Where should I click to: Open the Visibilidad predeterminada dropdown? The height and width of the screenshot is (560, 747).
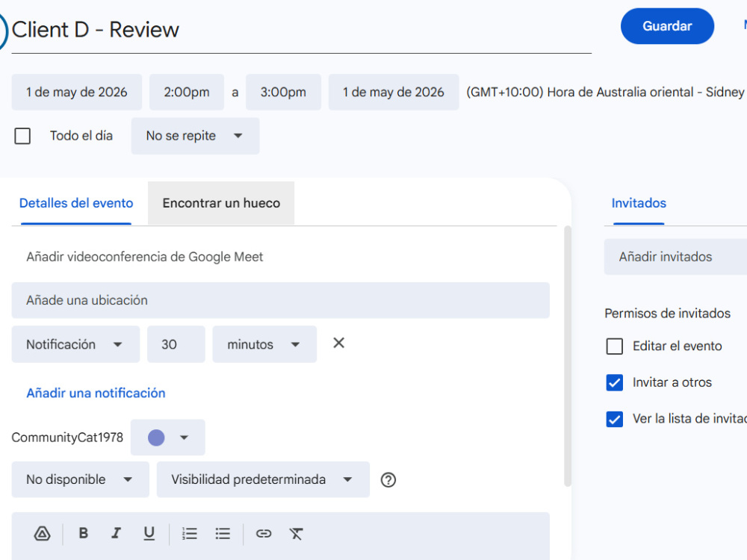point(263,479)
